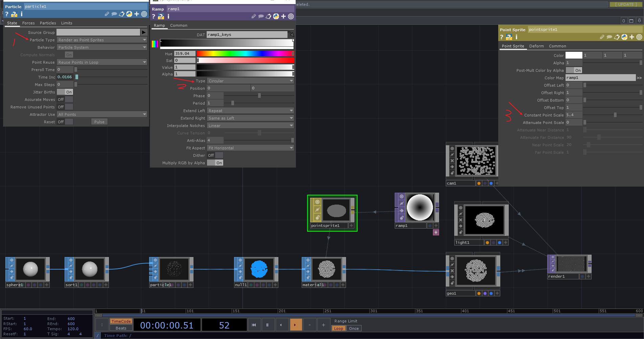Click the copy parameters clipboard icon on Ramp panel
This screenshot has height=339, width=644.
tap(269, 16)
